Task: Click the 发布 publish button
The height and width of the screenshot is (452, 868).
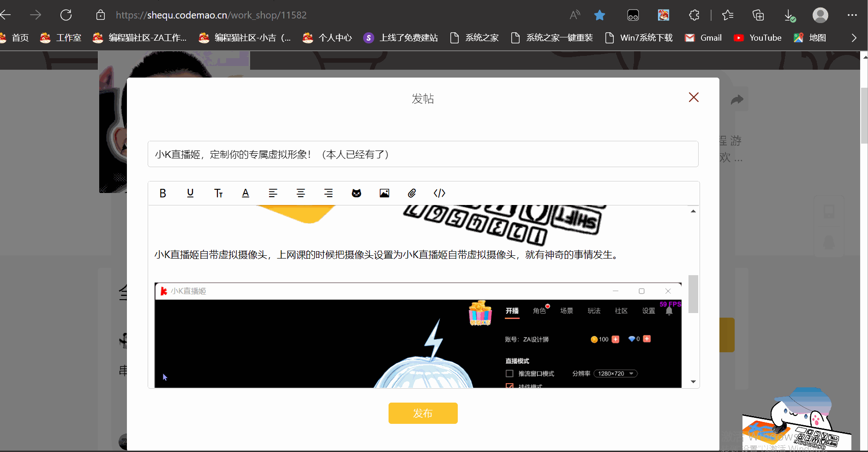Action: 423,413
